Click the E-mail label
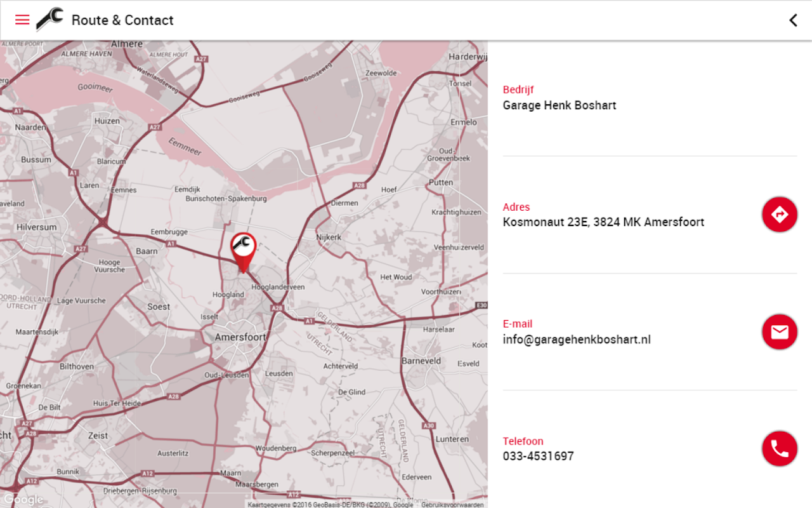812x508 pixels. [518, 324]
